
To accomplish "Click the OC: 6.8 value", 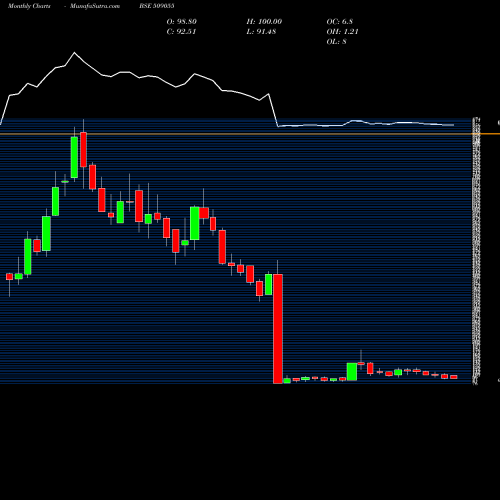I will (x=340, y=22).
